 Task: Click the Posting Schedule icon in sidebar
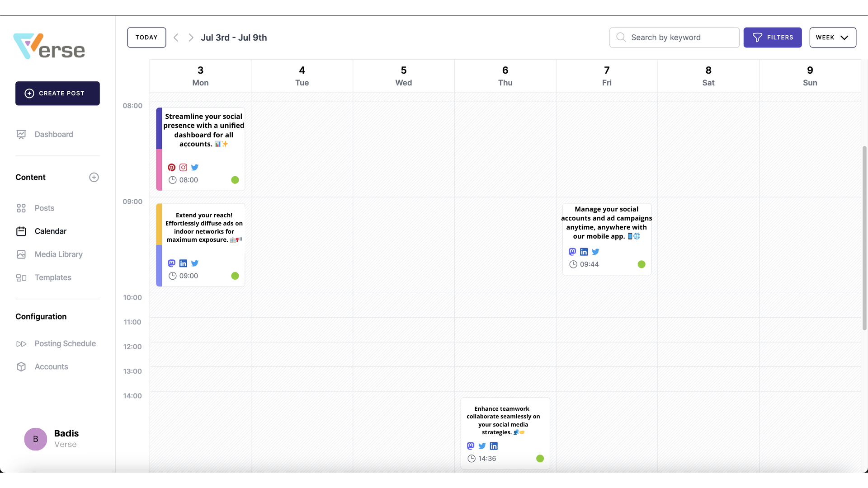[21, 343]
